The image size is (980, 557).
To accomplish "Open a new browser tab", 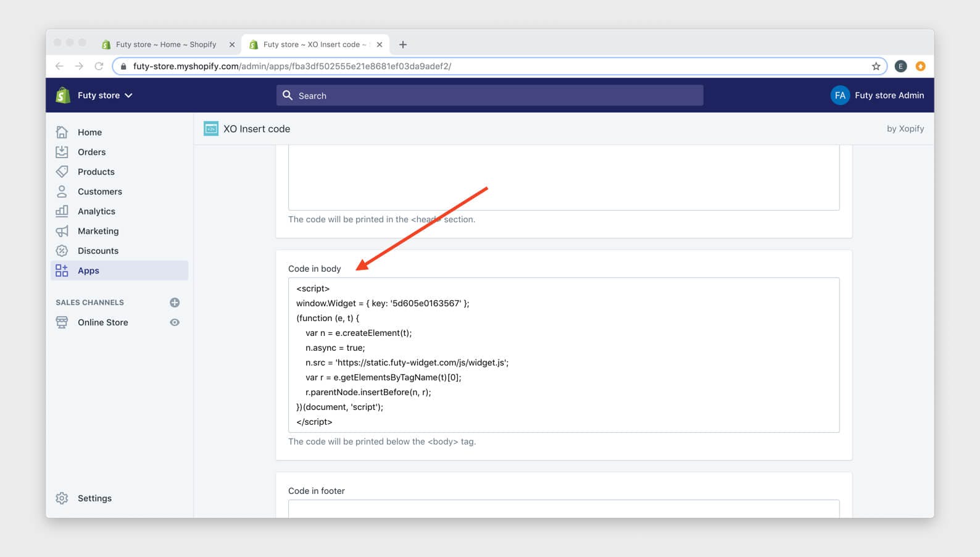I will pos(403,44).
